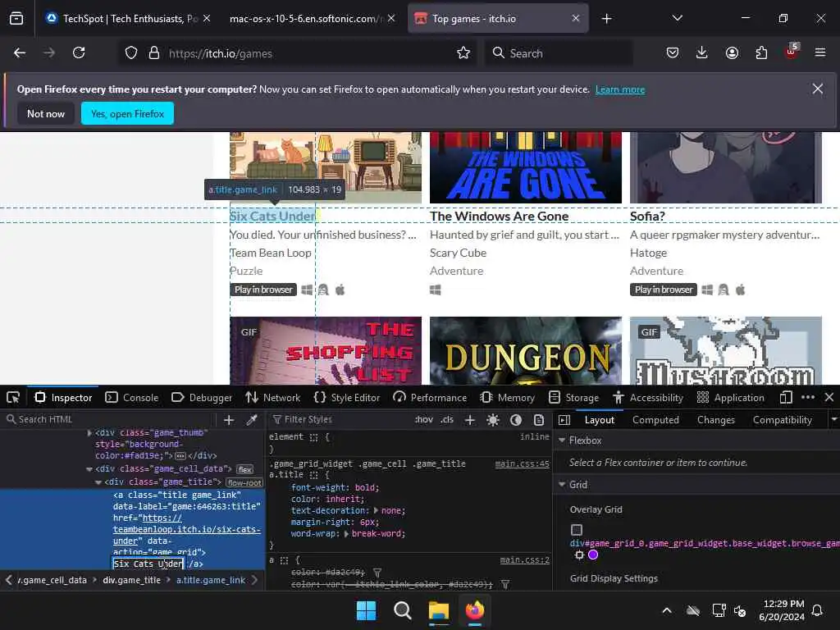Open the Pocket save icon
840x630 pixels.
pyautogui.click(x=673, y=52)
